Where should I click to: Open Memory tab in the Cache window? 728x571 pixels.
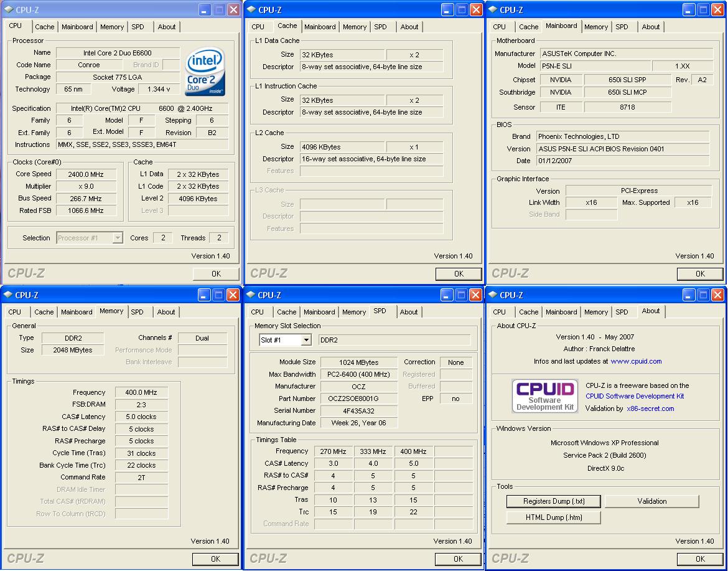[x=355, y=27]
